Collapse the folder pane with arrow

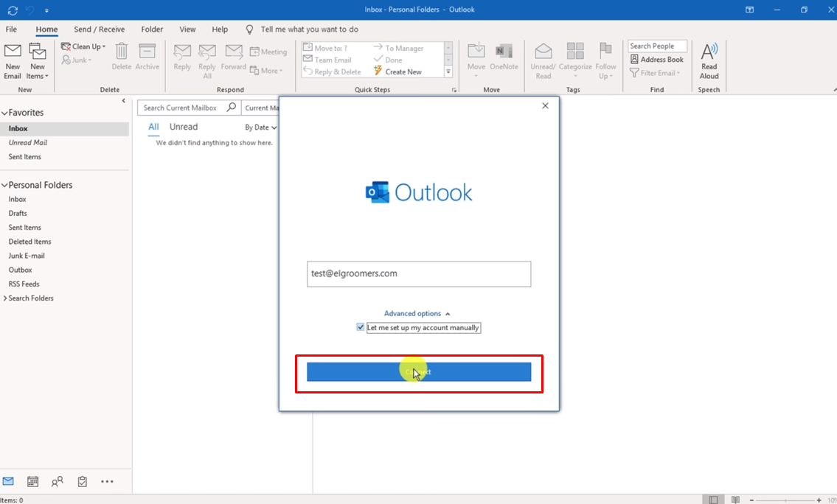tap(123, 100)
